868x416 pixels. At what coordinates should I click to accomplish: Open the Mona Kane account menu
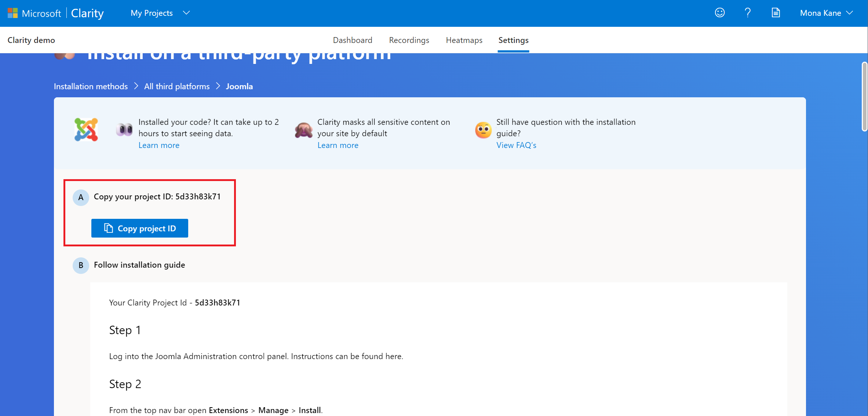coord(826,13)
